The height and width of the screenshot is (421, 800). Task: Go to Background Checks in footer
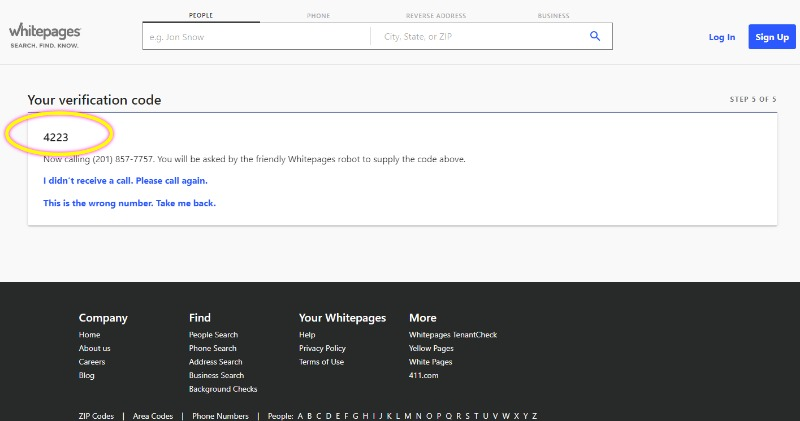[x=223, y=389]
